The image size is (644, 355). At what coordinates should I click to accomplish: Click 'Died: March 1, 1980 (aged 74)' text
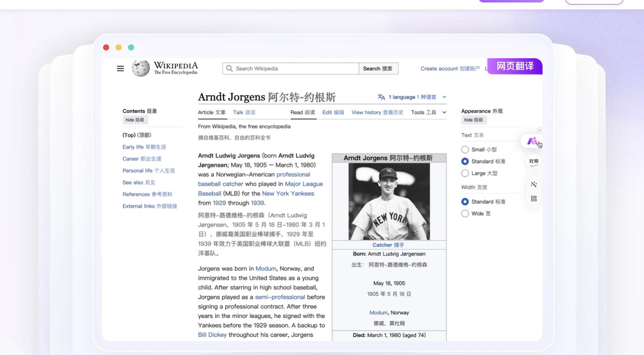(x=389, y=335)
